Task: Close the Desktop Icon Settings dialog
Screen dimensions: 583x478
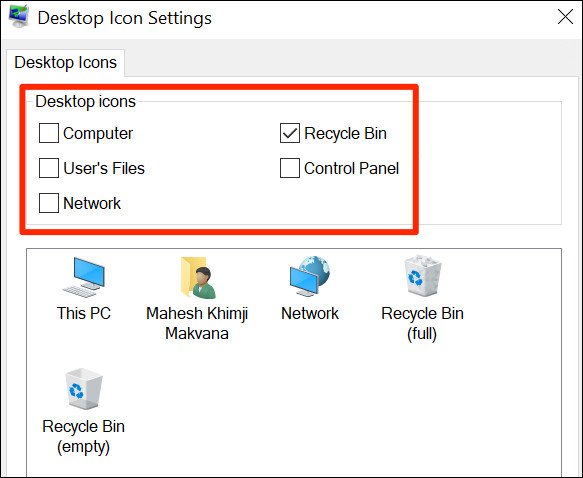Action: click(565, 17)
